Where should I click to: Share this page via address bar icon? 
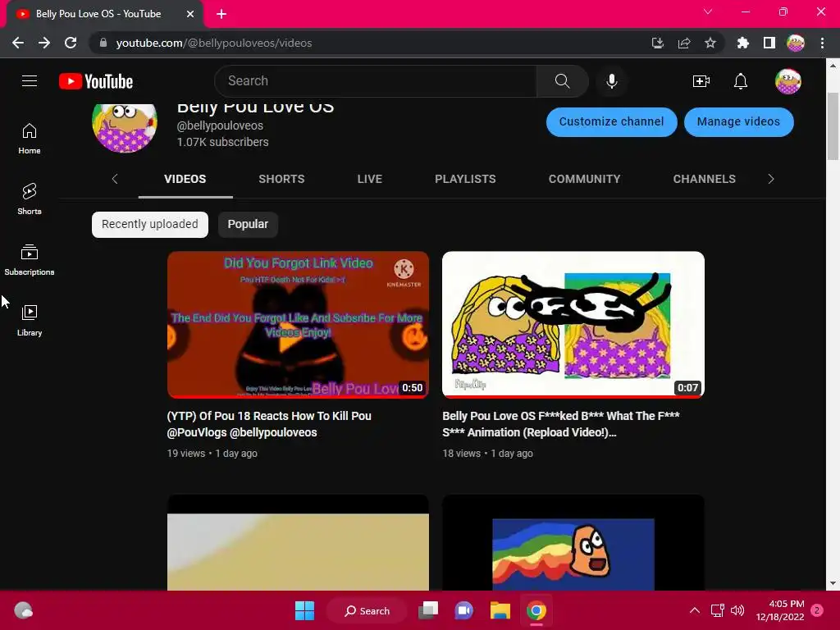(684, 43)
